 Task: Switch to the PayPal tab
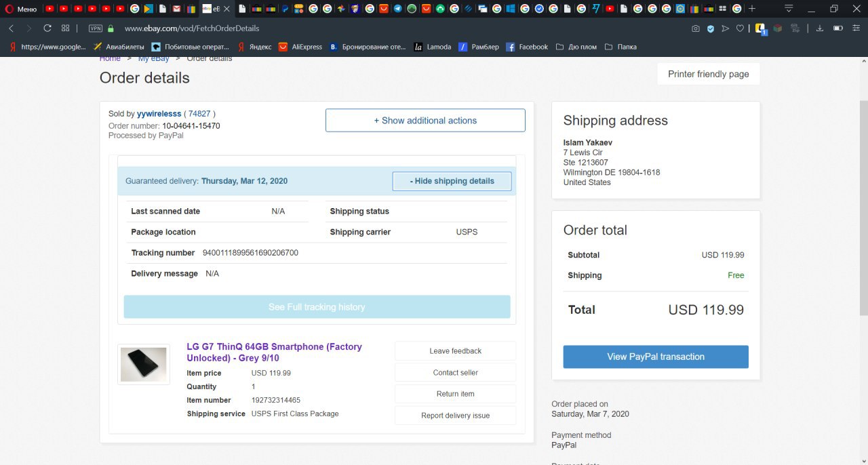click(285, 9)
